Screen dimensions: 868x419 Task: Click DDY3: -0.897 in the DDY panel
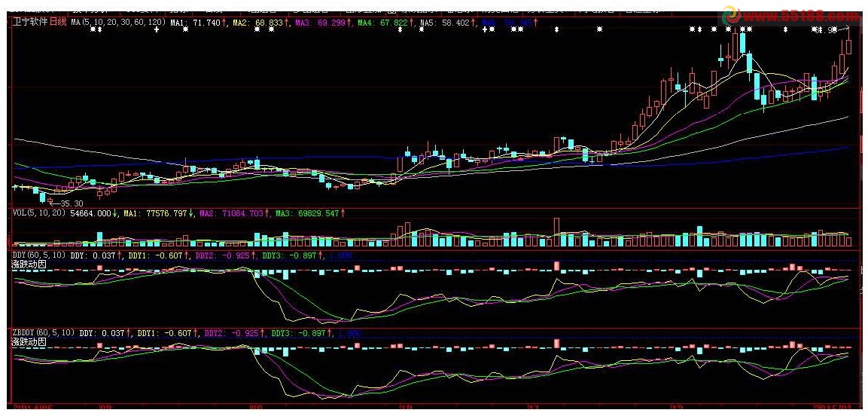(290, 255)
